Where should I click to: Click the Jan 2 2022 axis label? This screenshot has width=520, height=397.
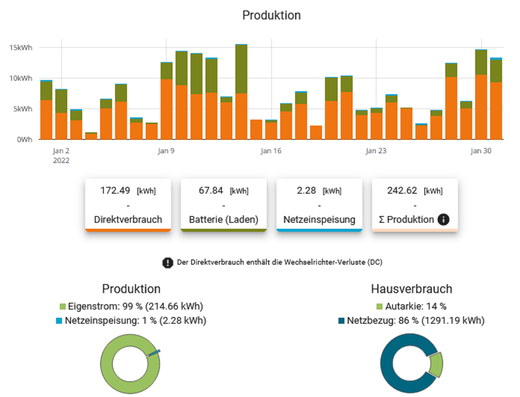coord(61,156)
